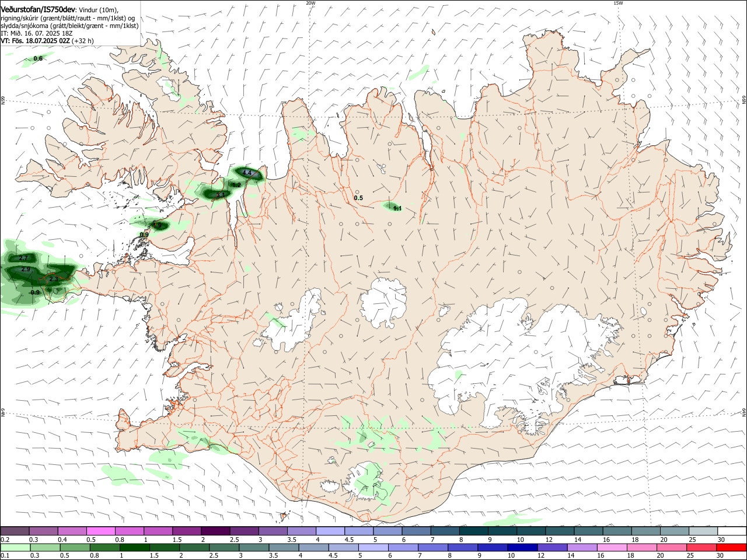Click the 0.9 value just below 1.9
Screen dimensions: 747x560
(x=144, y=235)
